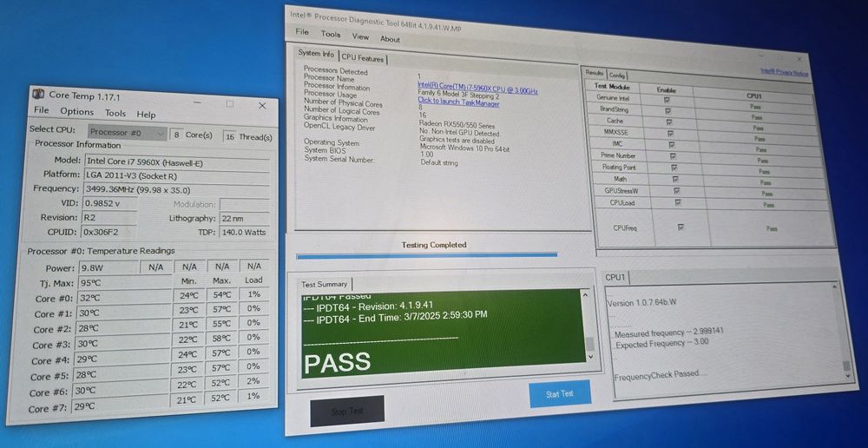Click the Start Test button
This screenshot has width=868, height=448.
pos(560,394)
